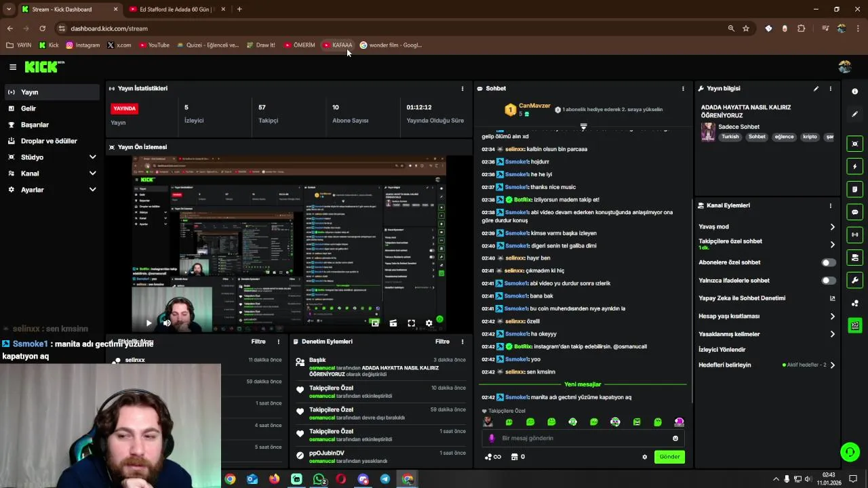
Task: Click the pencil icon in the right rail
Action: click(854, 114)
